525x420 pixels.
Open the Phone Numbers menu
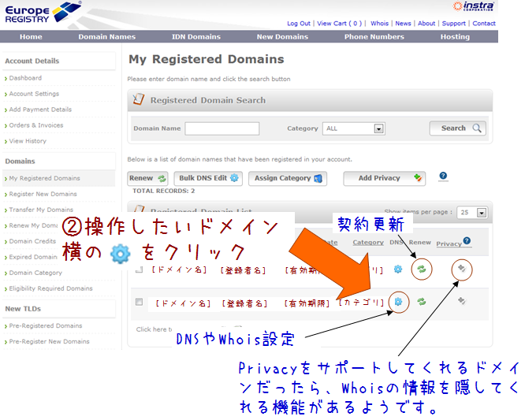(374, 37)
